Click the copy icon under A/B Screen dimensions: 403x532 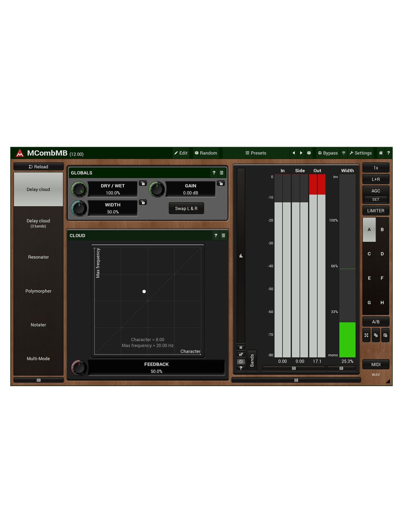pyautogui.click(x=376, y=335)
